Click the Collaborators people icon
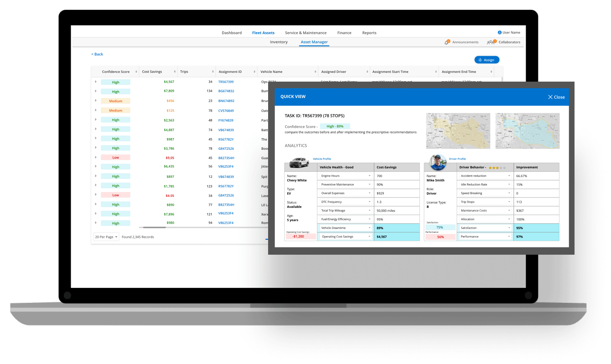Image resolution: width=611 pixels, height=364 pixels. click(x=491, y=42)
